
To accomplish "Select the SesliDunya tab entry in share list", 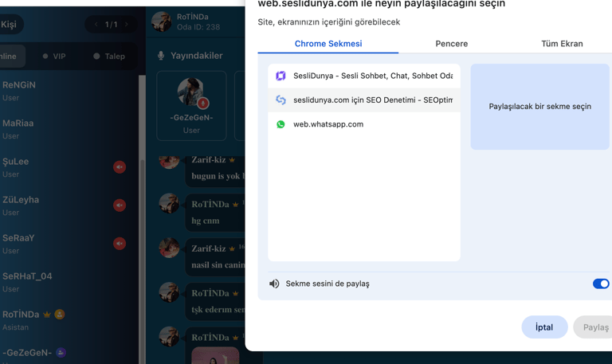I will 364,76.
